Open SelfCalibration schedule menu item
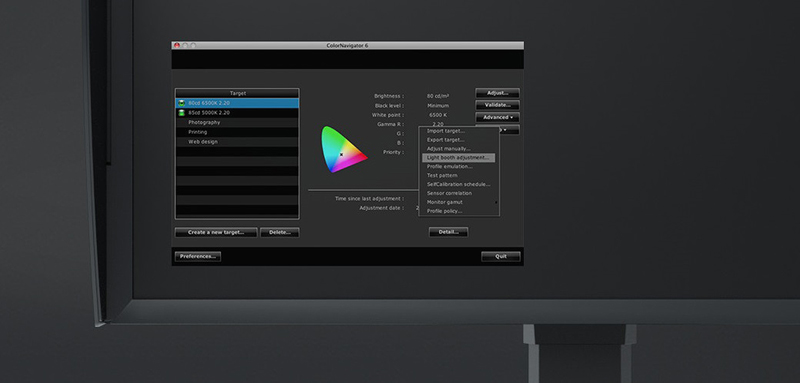 458,184
